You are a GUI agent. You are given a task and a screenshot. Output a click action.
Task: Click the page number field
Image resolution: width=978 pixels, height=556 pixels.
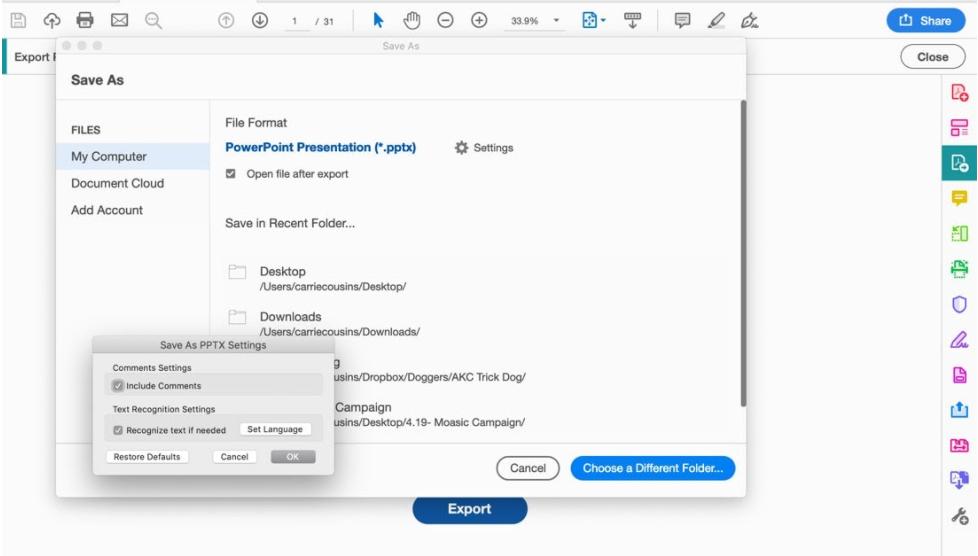coord(294,21)
